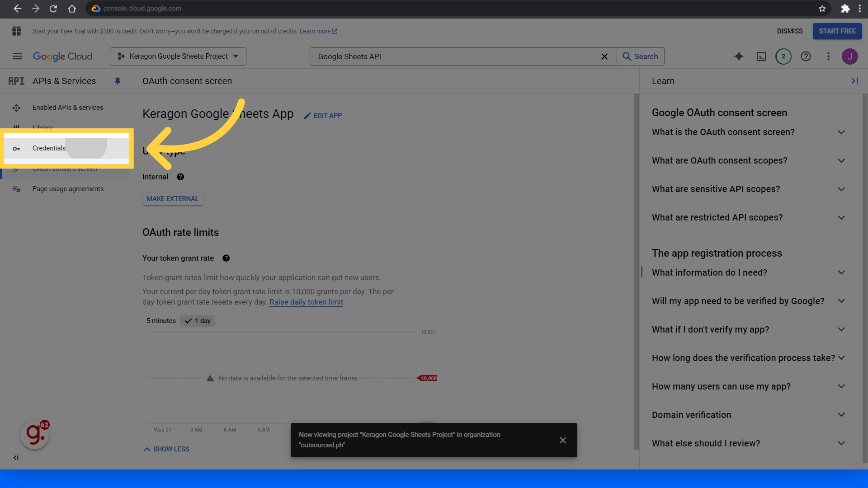Open console settings three-dot menu
Viewport: 868px width, 488px height.
point(828,56)
